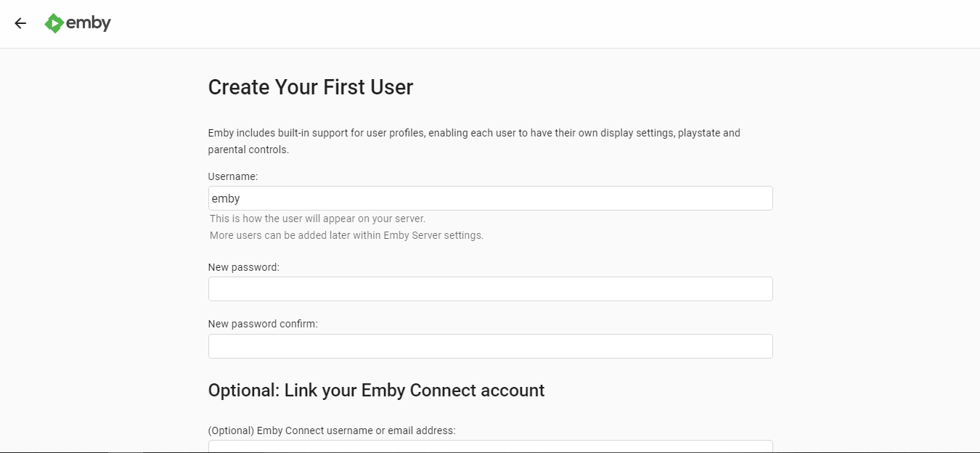Click the 'Create Your First User' heading
The height and width of the screenshot is (453, 980).
point(310,87)
